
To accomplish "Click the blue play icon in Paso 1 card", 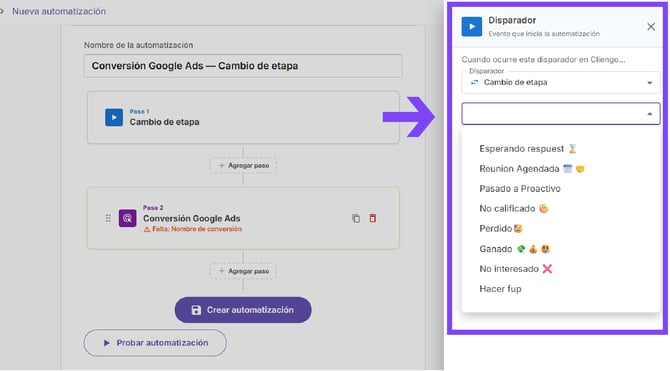I will coord(114,118).
